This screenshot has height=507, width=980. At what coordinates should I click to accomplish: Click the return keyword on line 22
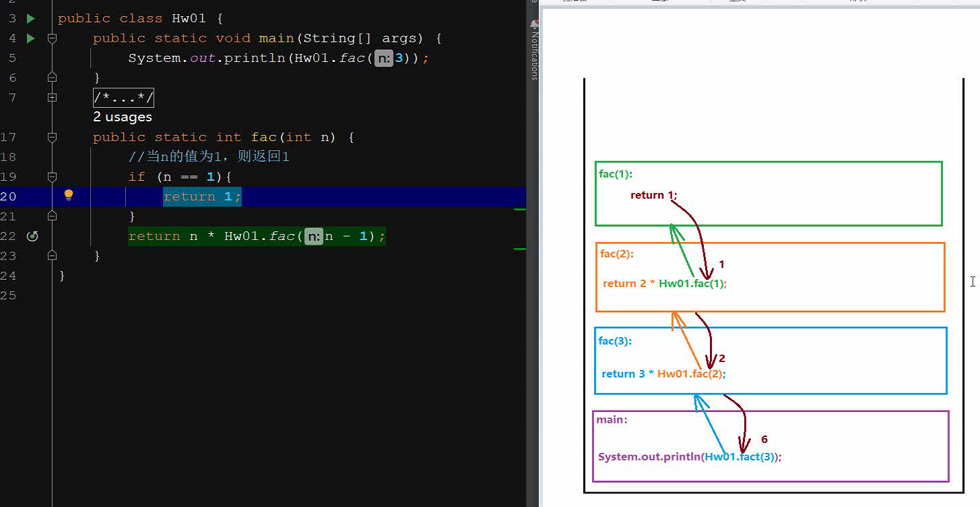154,236
